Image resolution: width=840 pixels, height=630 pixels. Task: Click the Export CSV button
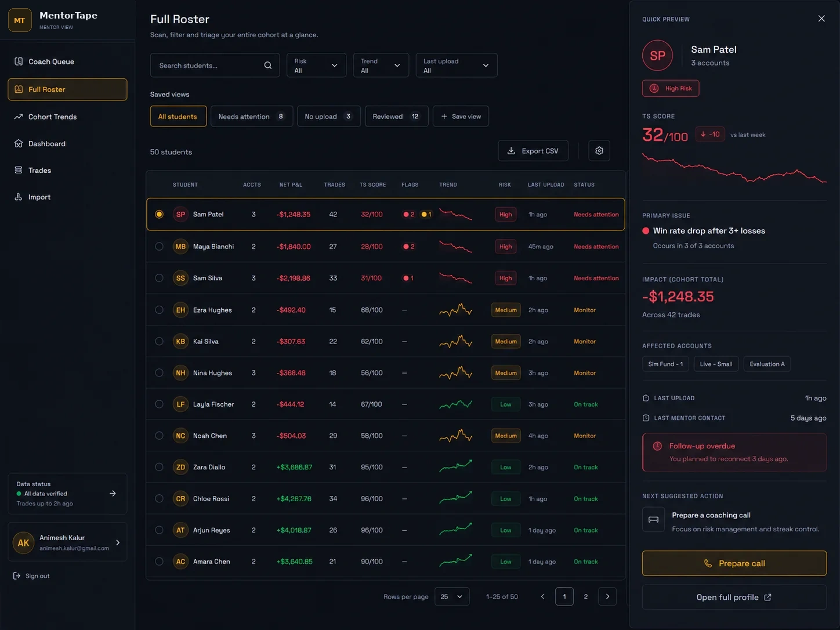pos(533,151)
